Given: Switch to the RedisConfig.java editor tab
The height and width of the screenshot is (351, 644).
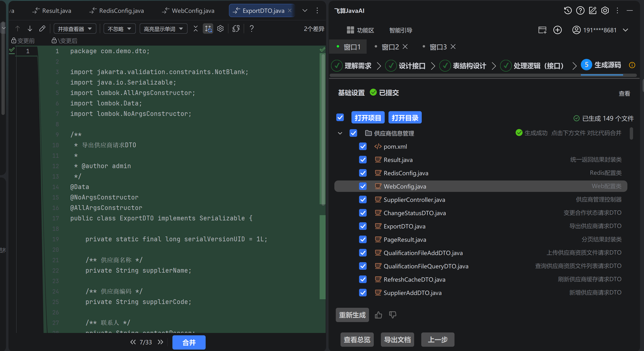Looking at the screenshot, I should [116, 11].
